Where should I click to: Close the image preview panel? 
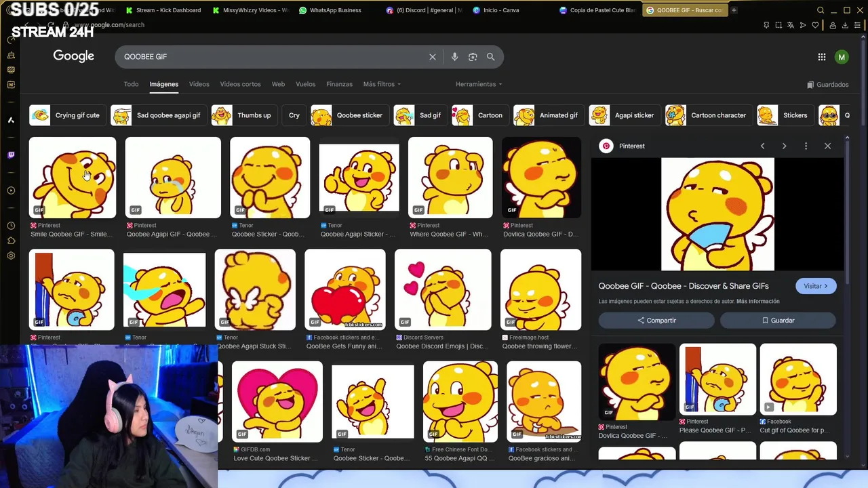[827, 146]
